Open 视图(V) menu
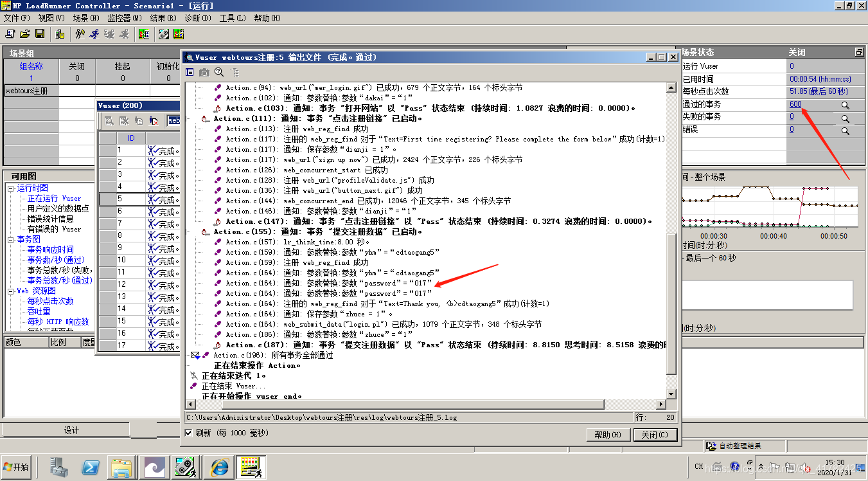The height and width of the screenshot is (481, 868). tap(51, 18)
